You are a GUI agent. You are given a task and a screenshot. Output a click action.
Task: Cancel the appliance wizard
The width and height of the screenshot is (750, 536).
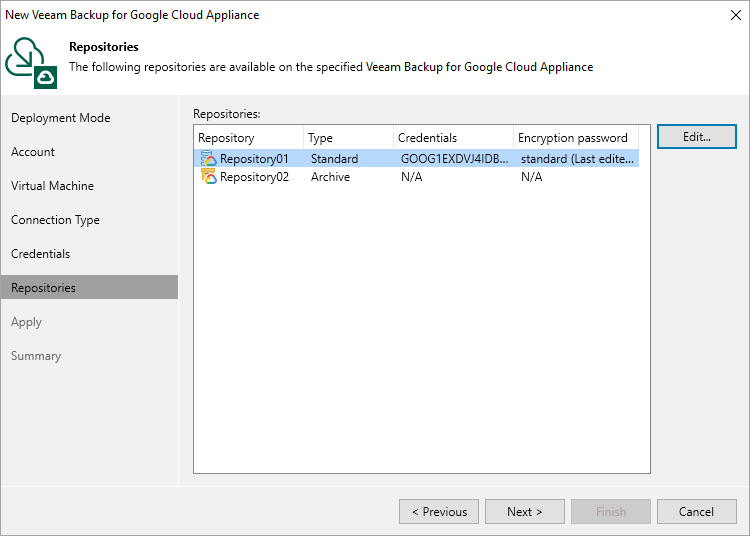click(x=696, y=512)
